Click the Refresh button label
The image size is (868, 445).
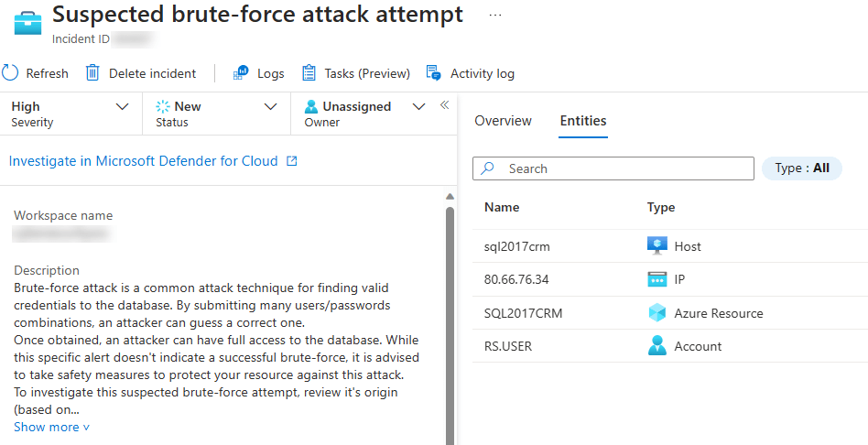click(x=47, y=73)
